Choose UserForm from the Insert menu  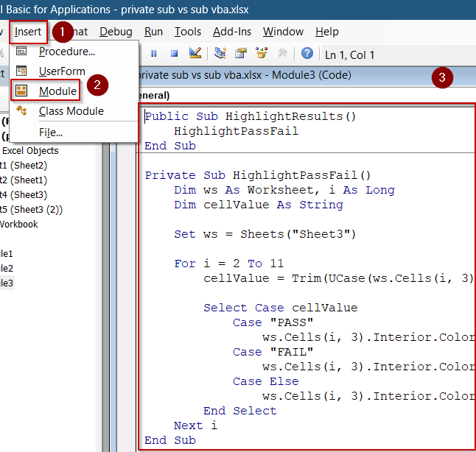62,71
